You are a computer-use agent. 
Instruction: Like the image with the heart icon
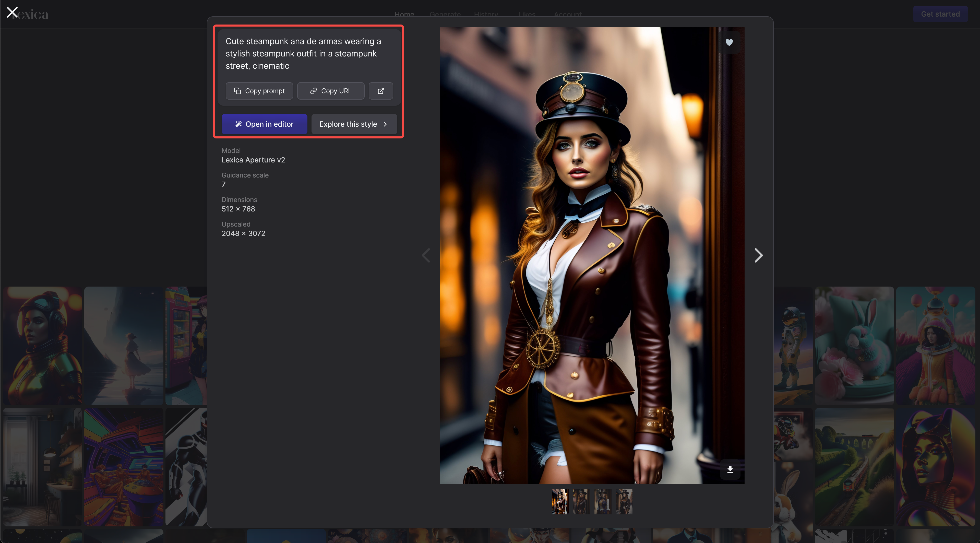click(x=729, y=42)
